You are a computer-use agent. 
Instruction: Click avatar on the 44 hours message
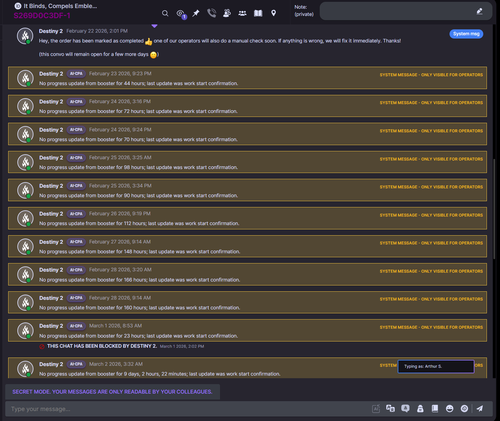(x=25, y=78)
